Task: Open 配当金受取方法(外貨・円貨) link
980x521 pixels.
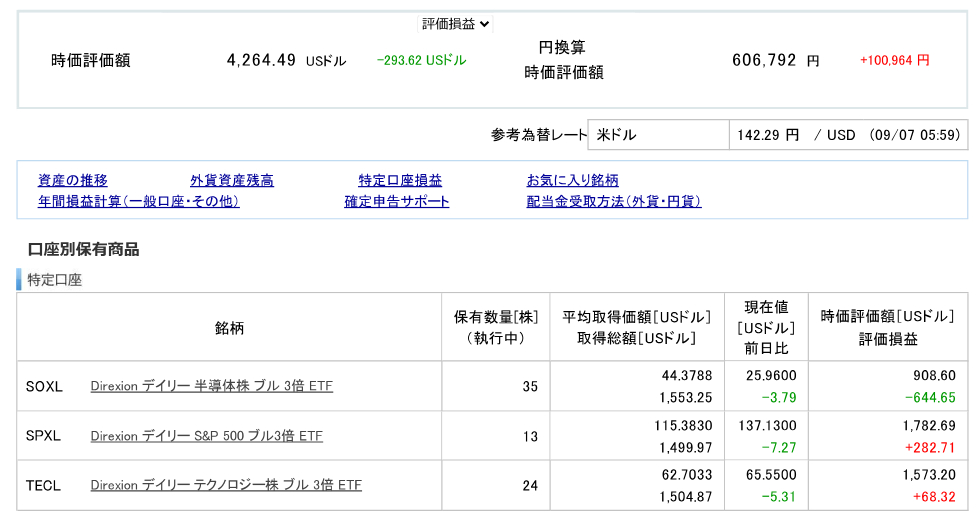Action: 614,201
